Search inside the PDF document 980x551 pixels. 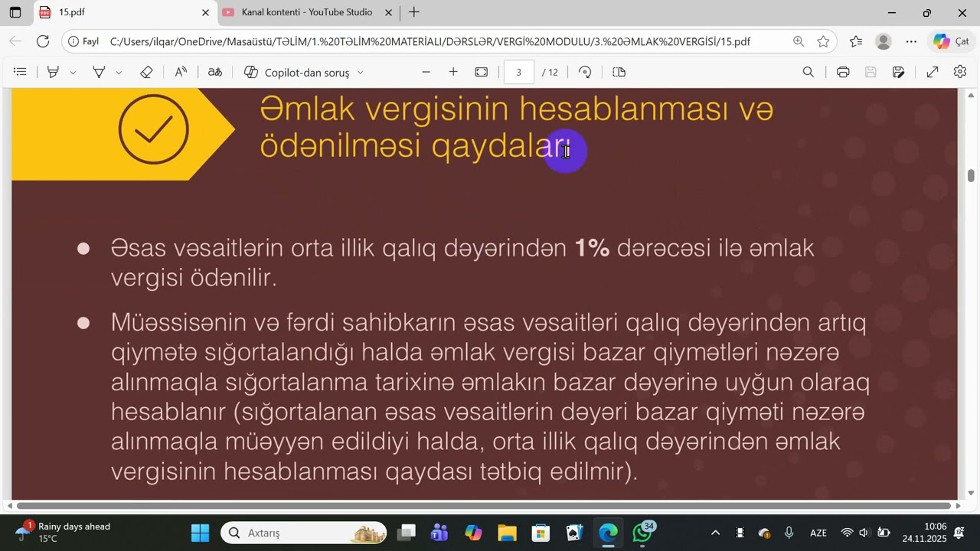[808, 72]
